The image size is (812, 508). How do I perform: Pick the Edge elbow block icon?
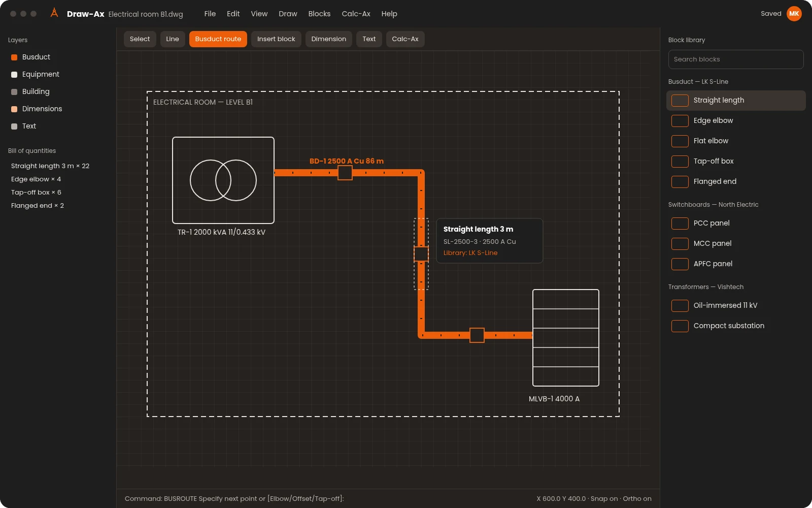point(680,121)
